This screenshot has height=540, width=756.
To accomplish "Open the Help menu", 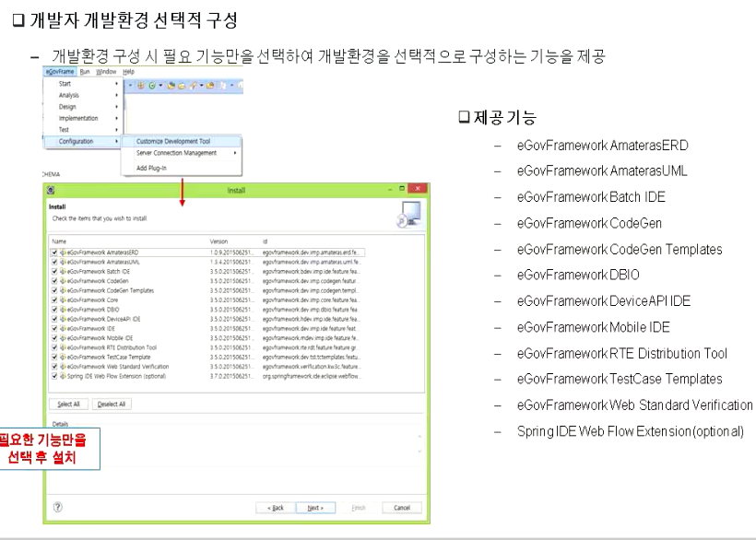I will coord(128,71).
